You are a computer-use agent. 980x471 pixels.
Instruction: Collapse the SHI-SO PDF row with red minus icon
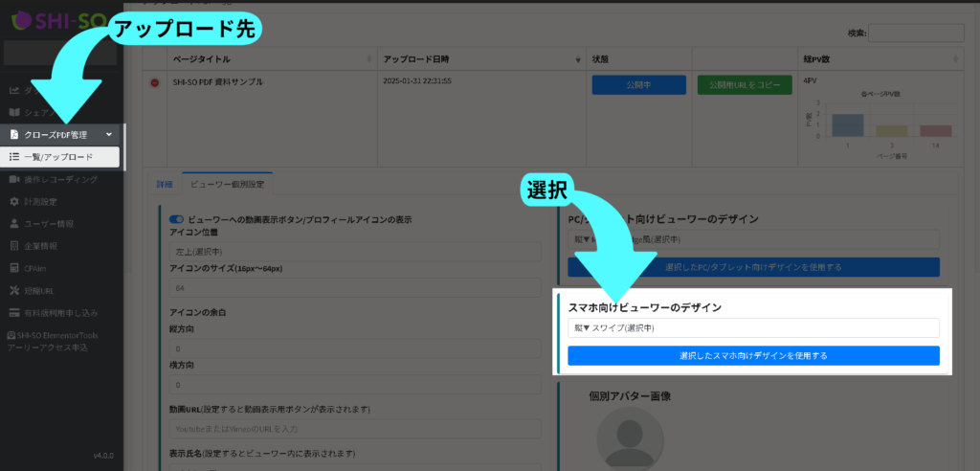pyautogui.click(x=154, y=83)
